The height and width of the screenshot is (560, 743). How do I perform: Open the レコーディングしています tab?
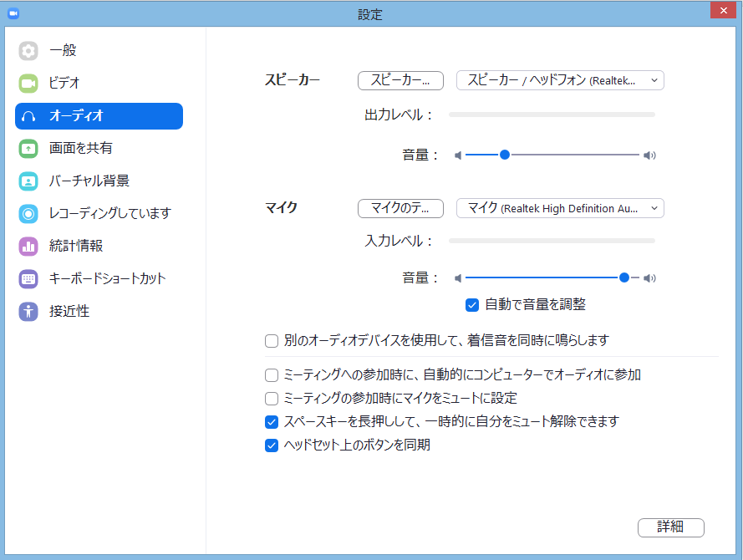coord(99,214)
